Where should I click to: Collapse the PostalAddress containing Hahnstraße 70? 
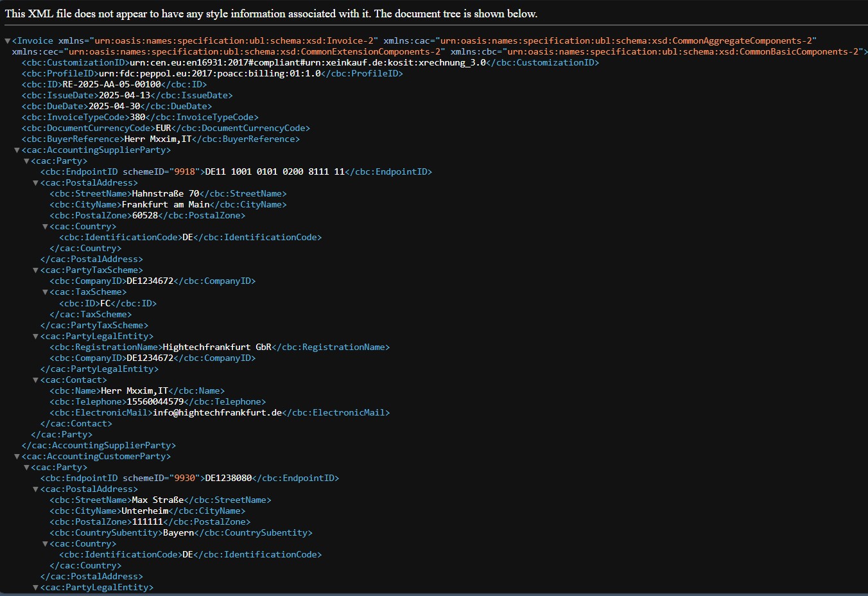(x=36, y=183)
